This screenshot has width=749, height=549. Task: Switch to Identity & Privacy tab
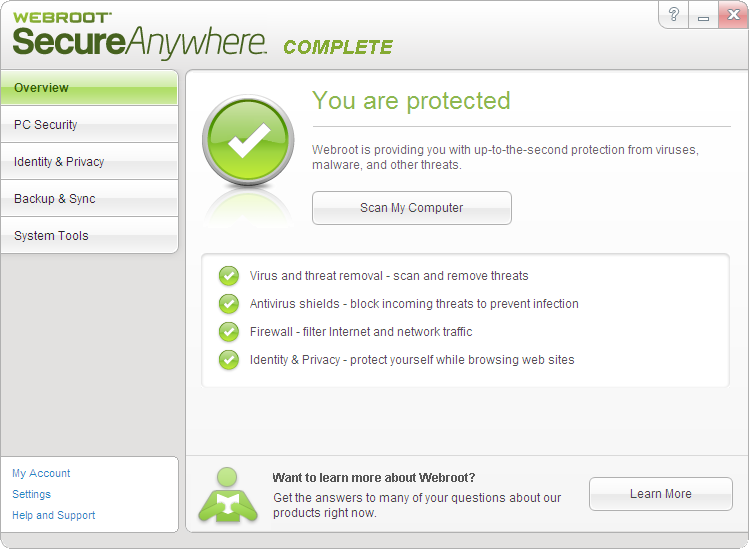point(89,162)
